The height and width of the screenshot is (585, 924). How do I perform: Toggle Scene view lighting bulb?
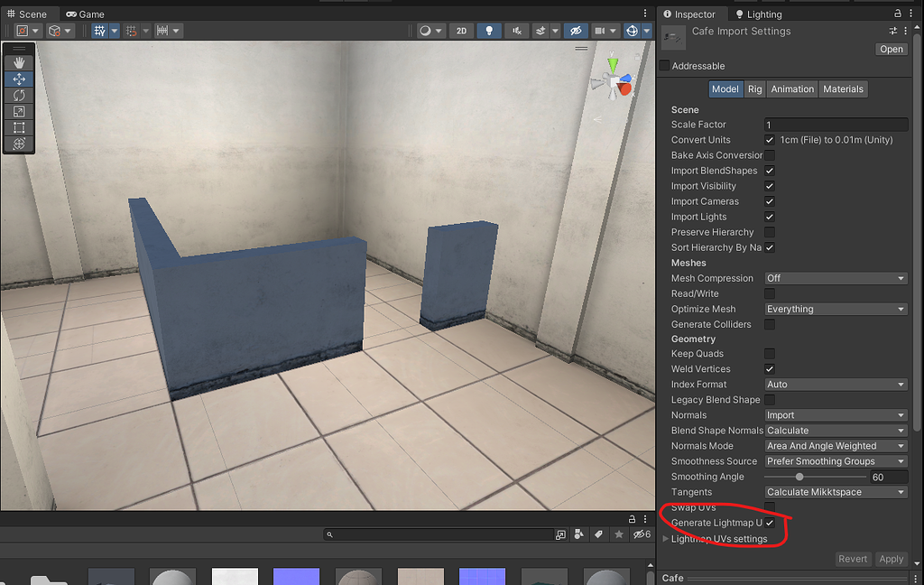coord(488,30)
